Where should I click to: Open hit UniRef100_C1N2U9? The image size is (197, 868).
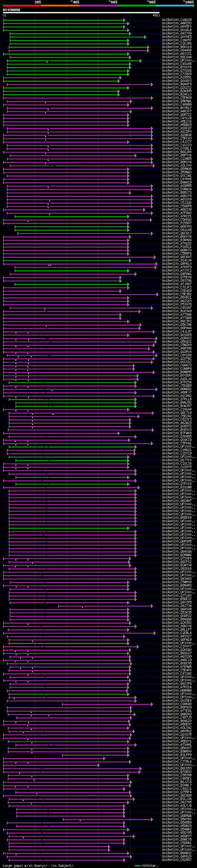click(x=177, y=20)
